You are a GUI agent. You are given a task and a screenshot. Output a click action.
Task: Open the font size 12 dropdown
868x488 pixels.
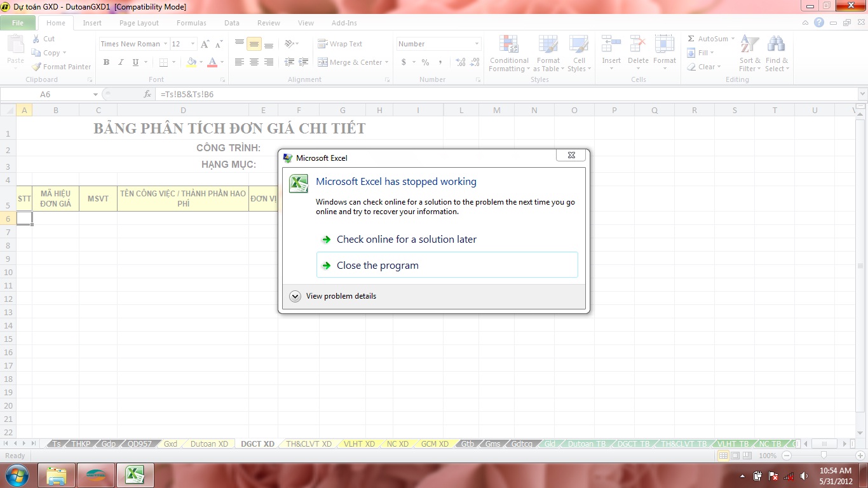click(193, 44)
